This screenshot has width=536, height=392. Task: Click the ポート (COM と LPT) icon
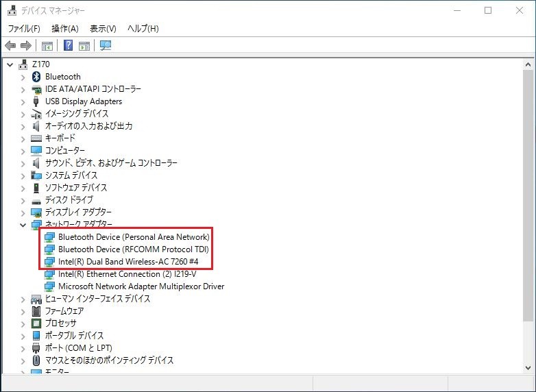coord(36,348)
